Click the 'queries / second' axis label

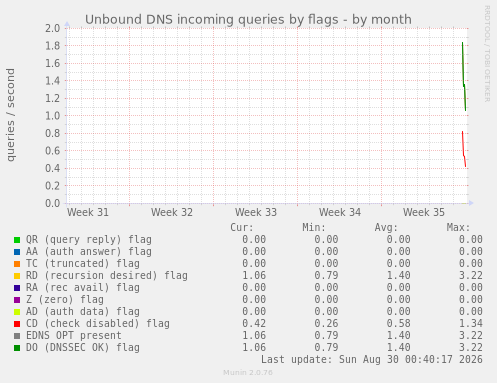tap(11, 115)
